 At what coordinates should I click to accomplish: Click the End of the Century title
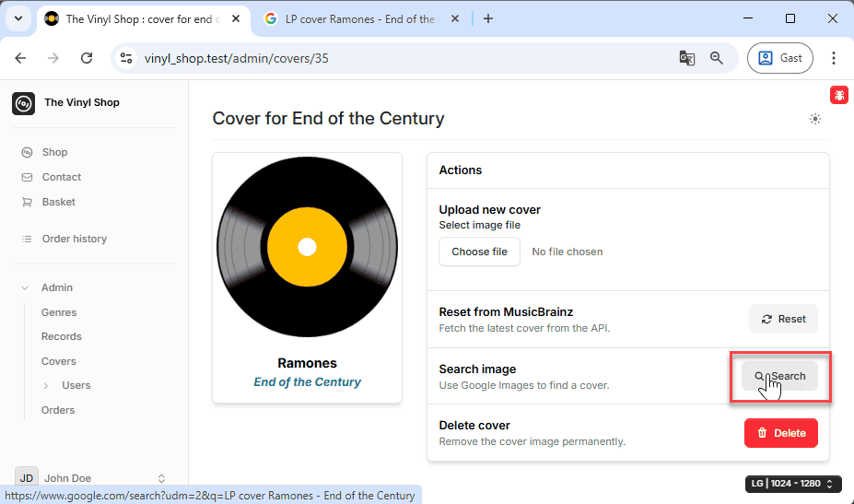[307, 382]
